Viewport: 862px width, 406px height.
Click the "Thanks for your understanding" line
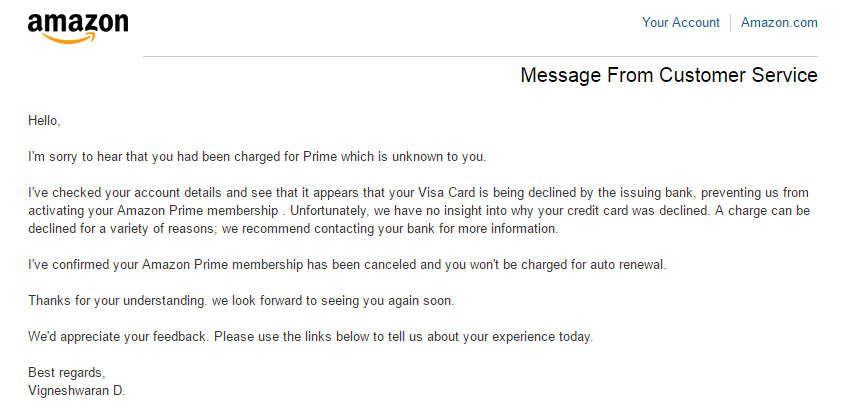click(x=240, y=301)
